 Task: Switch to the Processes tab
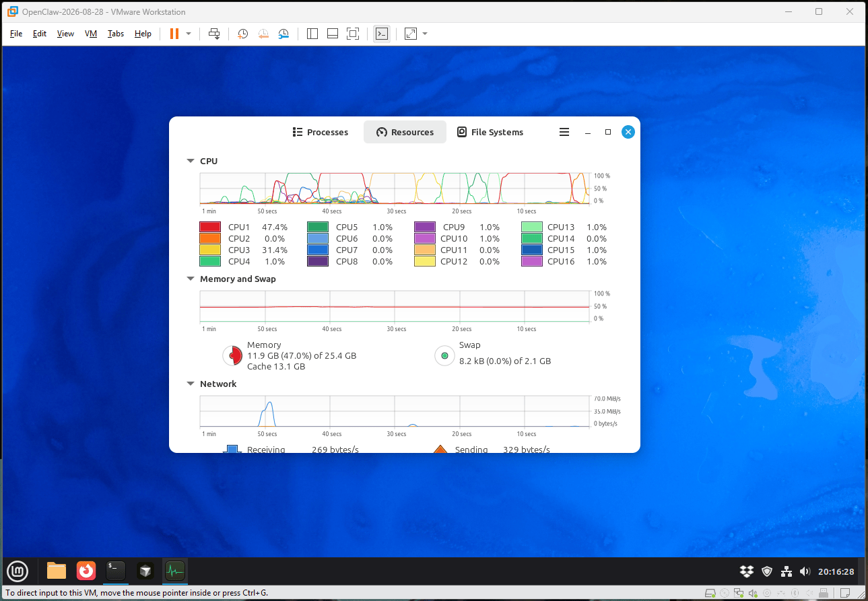pos(321,132)
